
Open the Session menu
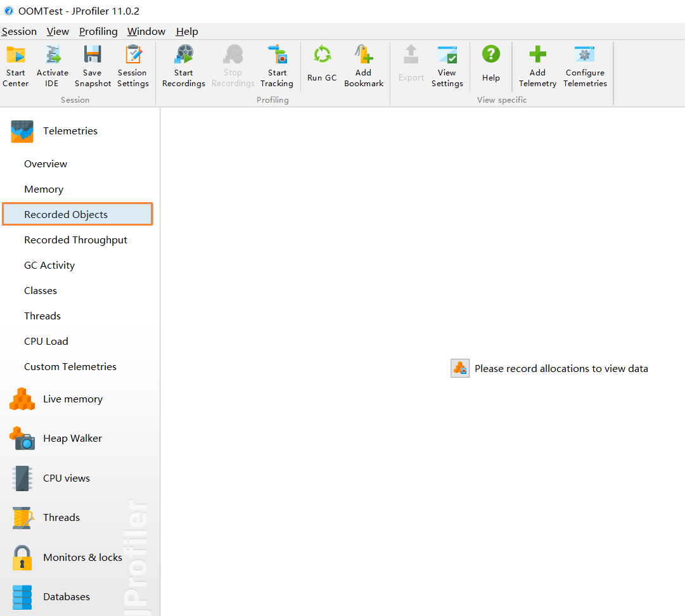tap(19, 32)
